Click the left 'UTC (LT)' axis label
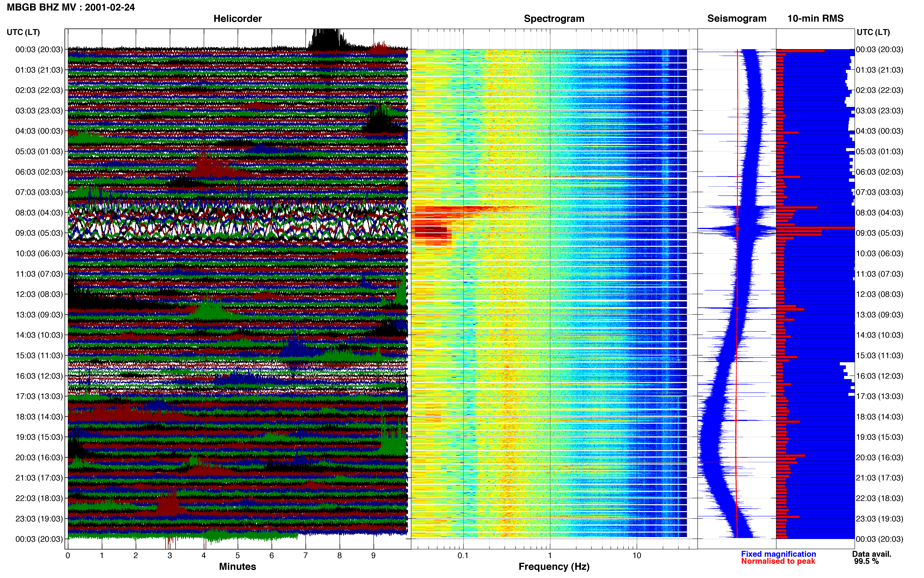924x578 pixels. [23, 32]
